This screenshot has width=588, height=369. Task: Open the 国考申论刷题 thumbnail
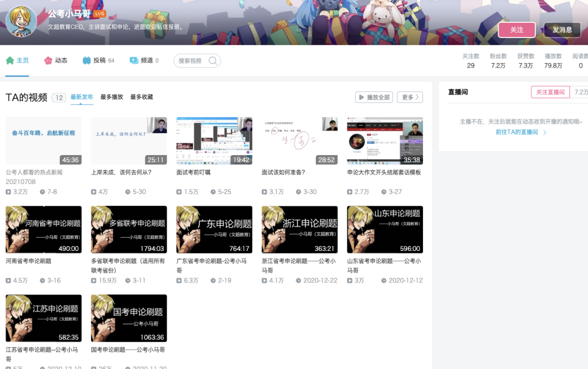click(129, 318)
